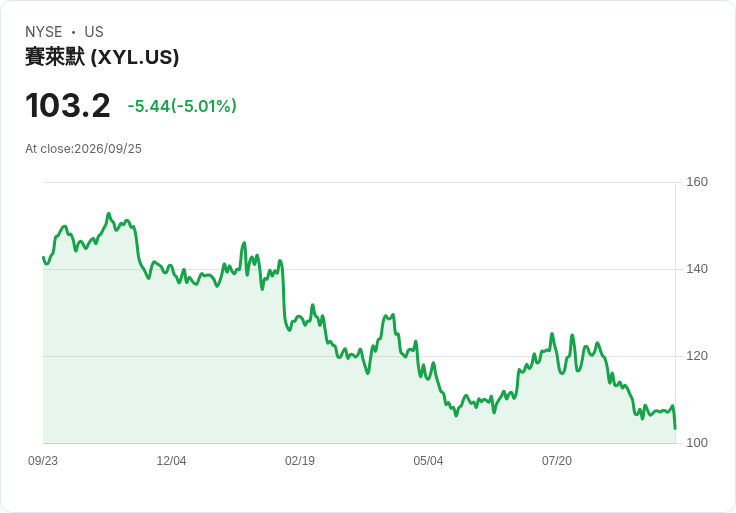Select the 12/04 date axis label
The image size is (736, 513).
pyautogui.click(x=171, y=460)
